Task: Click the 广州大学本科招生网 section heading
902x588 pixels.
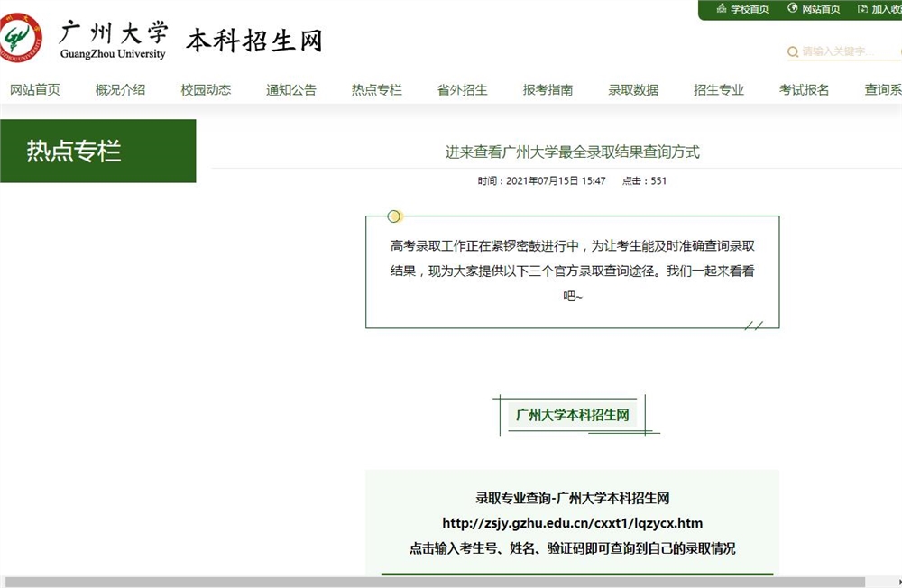Action: pyautogui.click(x=573, y=415)
